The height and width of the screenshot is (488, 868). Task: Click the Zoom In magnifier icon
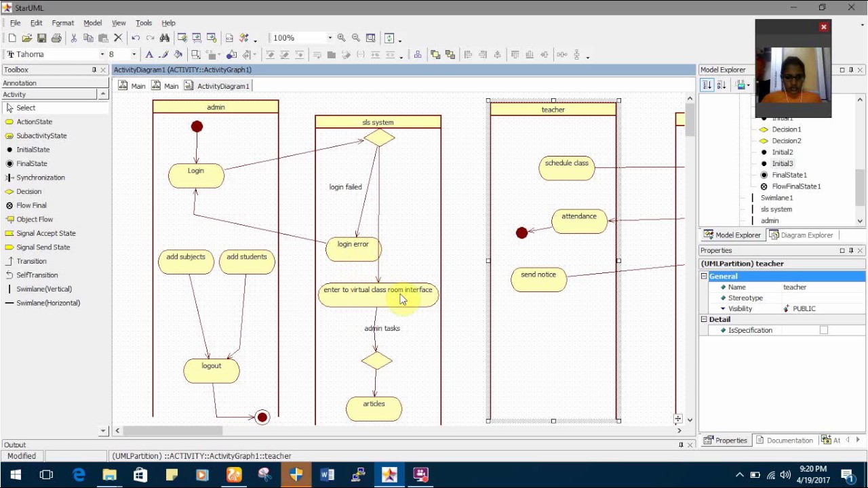click(x=342, y=38)
